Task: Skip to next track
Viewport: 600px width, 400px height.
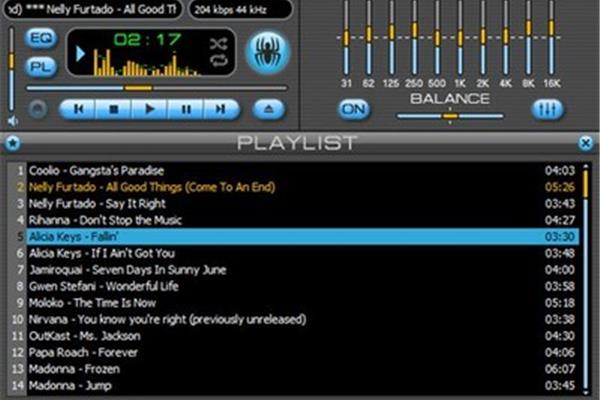Action: [221, 109]
